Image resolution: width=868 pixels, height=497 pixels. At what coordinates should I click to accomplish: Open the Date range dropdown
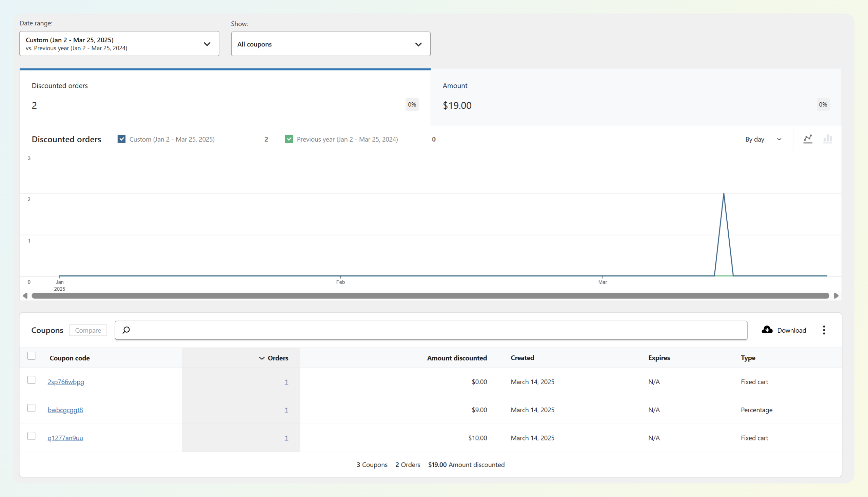pyautogui.click(x=119, y=44)
